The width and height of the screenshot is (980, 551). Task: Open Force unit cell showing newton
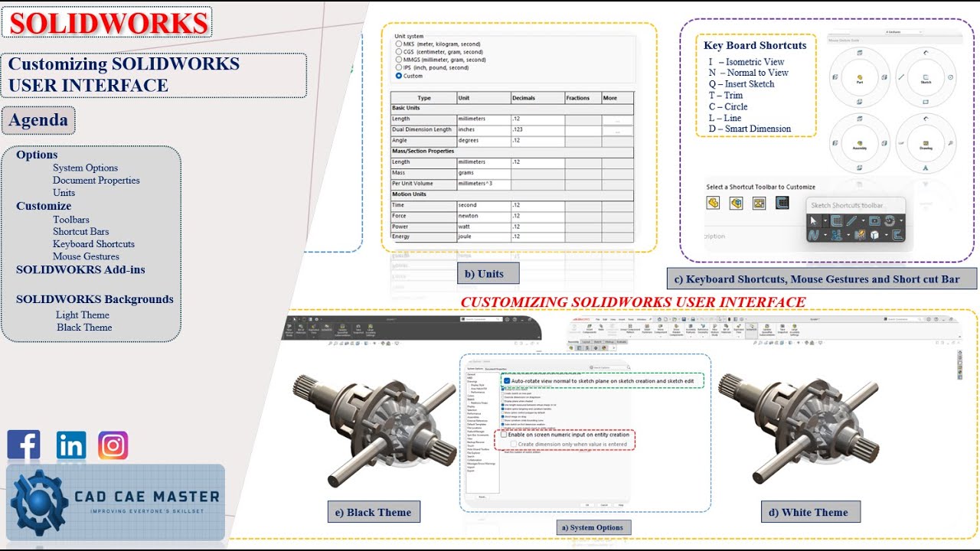point(483,216)
